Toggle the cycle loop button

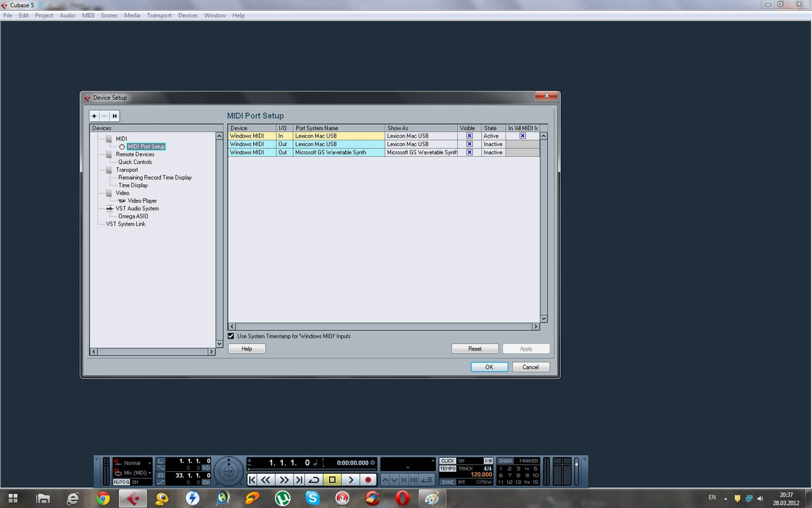coord(314,480)
